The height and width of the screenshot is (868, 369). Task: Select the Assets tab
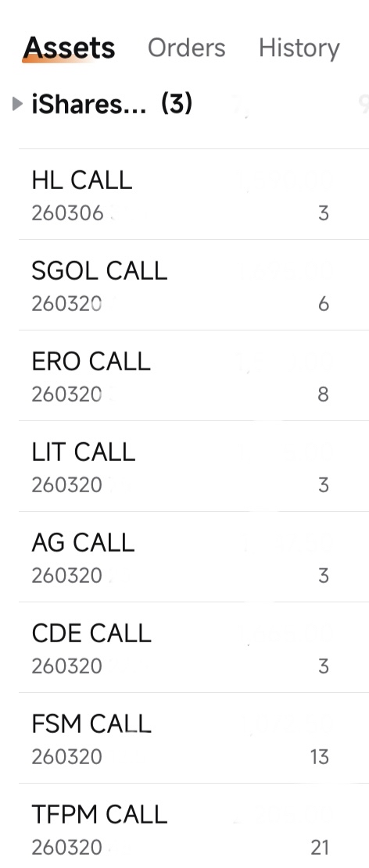pos(69,48)
